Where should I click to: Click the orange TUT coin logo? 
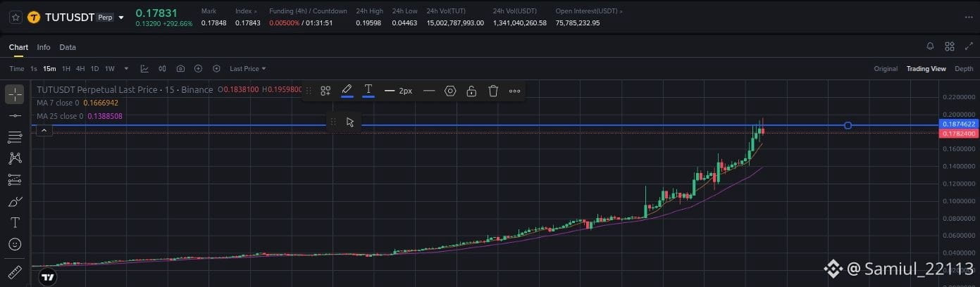click(33, 17)
